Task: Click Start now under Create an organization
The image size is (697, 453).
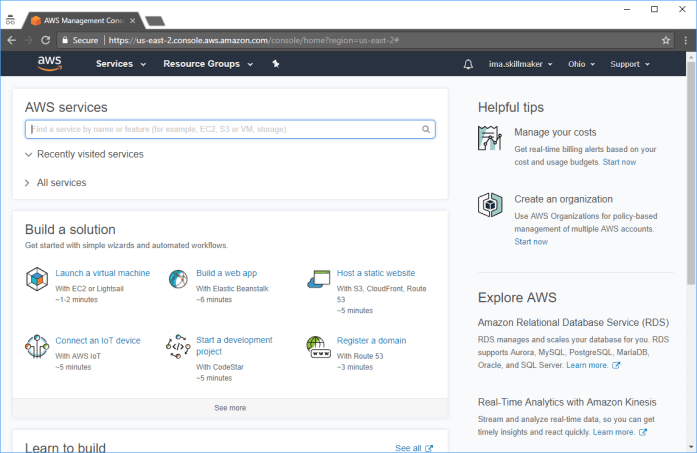Action: [531, 242]
